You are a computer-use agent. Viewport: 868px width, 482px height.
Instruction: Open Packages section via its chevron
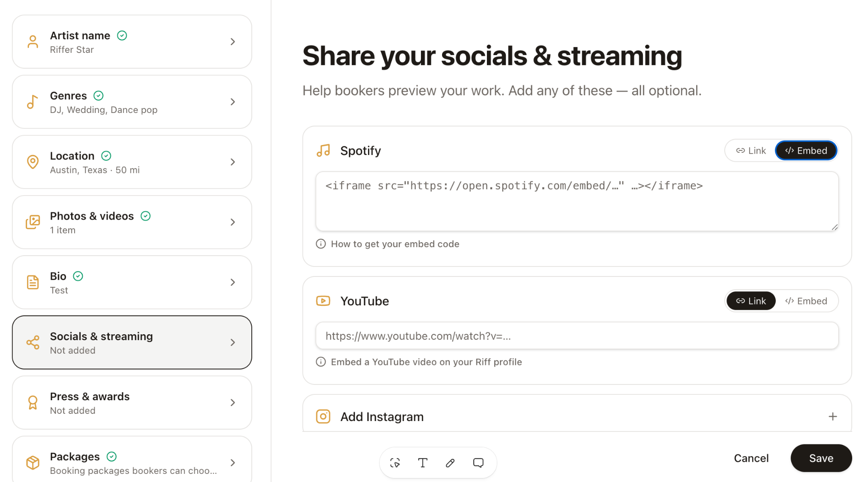coord(233,463)
